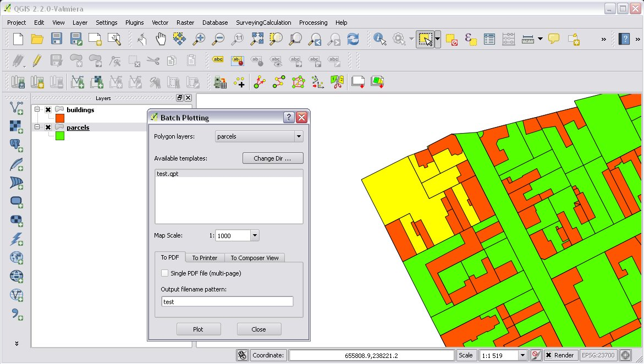Click the Refresh map icon
This screenshot has height=364, width=644.
(x=353, y=38)
